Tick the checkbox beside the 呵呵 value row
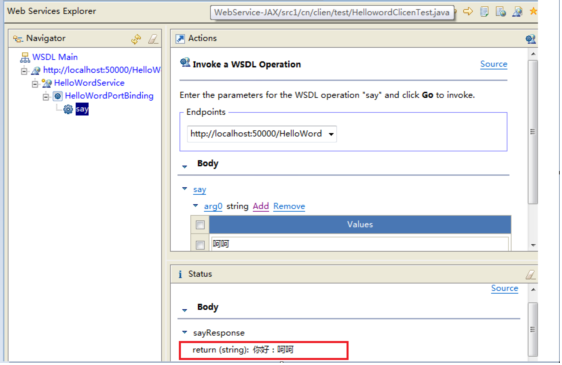The height and width of the screenshot is (365, 562). coord(200,245)
